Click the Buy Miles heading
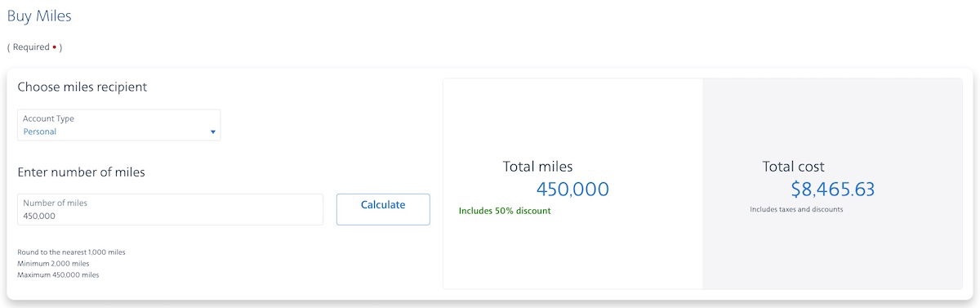Screen dimensions: 980x308 (39, 16)
